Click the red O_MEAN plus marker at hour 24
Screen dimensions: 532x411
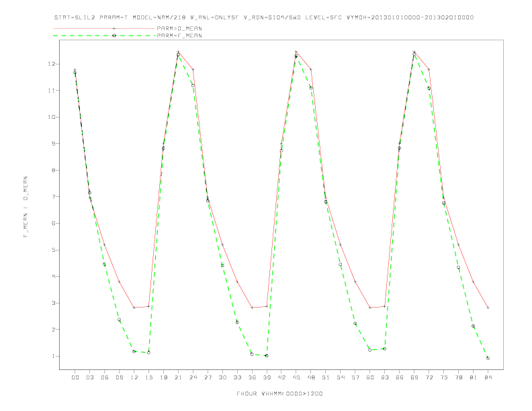click(x=193, y=70)
